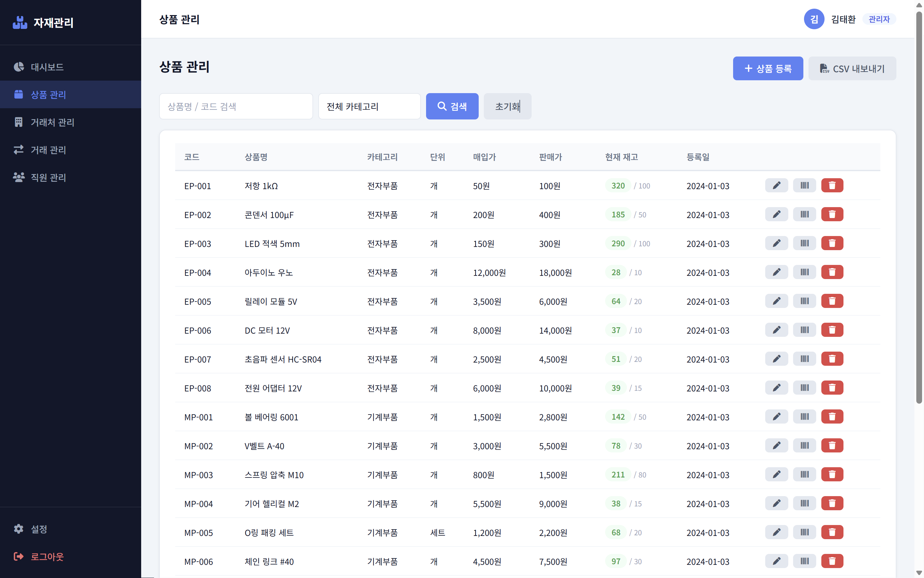Navigate to 거래 관리
This screenshot has width=924, height=578.
click(x=71, y=150)
